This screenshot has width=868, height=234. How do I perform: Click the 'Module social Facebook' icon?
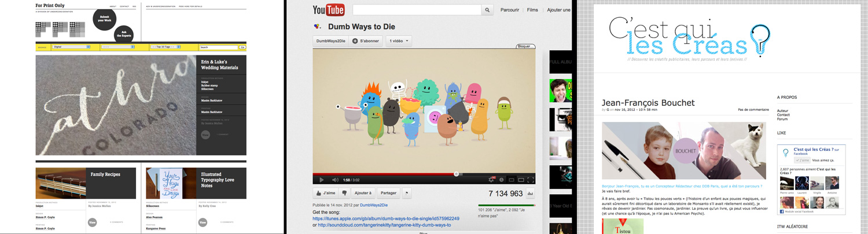click(782, 211)
